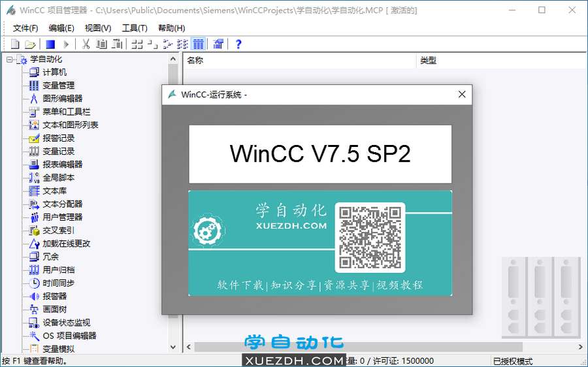Click the Paste toolbar icon

click(x=117, y=44)
